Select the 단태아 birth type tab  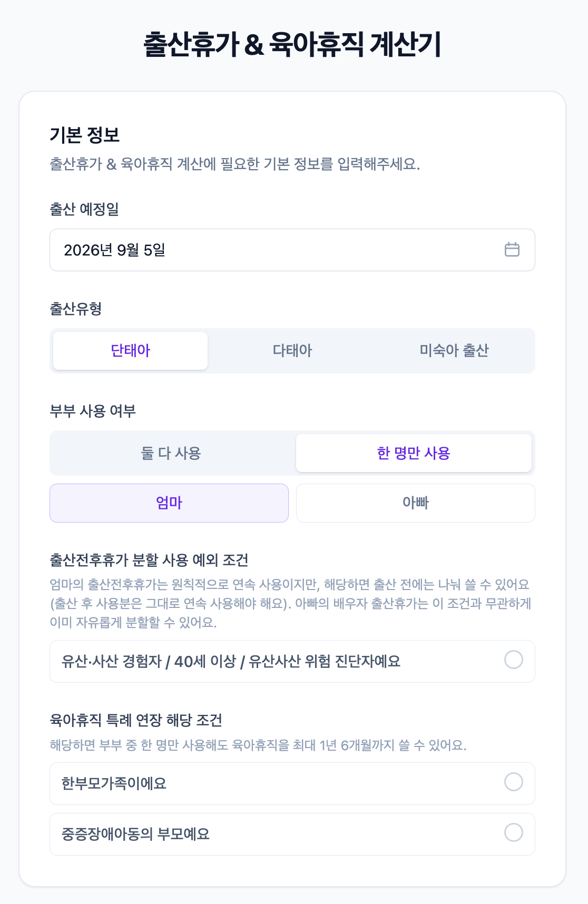tap(131, 351)
